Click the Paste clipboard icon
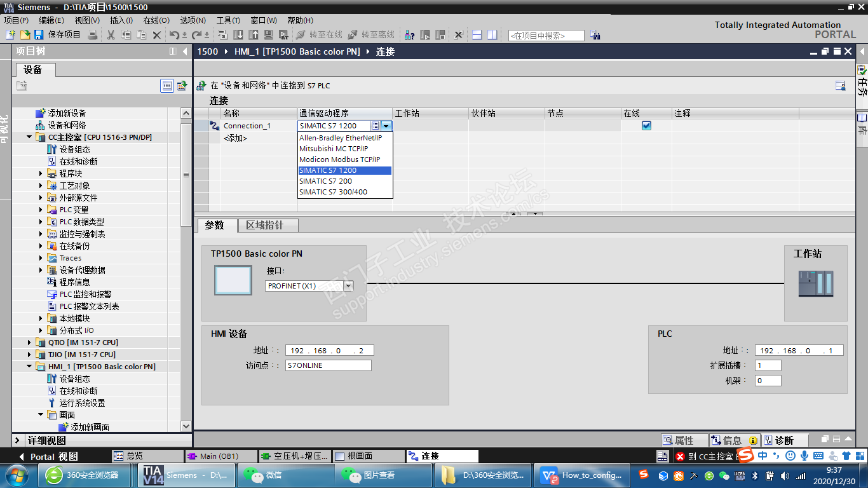 coord(142,35)
